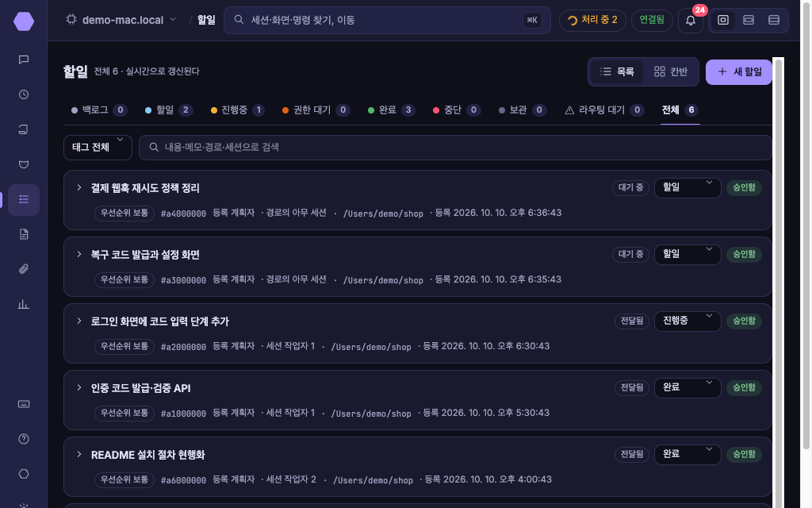Screen dimensions: 812x508
Task: Select the two-row split layout icon
Action: 749,20
